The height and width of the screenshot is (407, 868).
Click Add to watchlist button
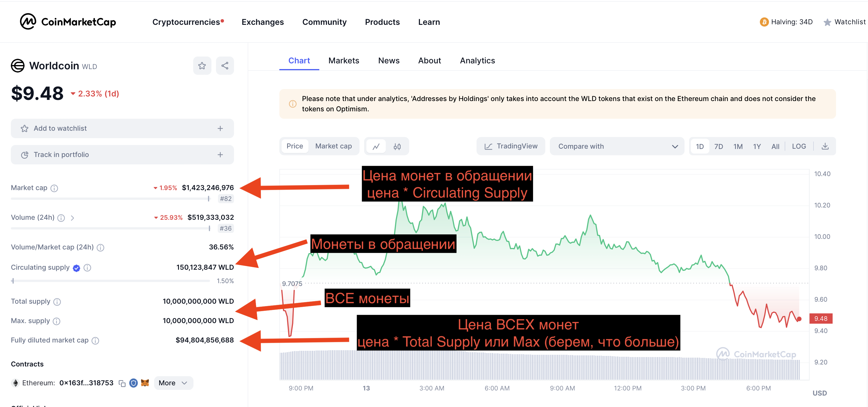[122, 128]
